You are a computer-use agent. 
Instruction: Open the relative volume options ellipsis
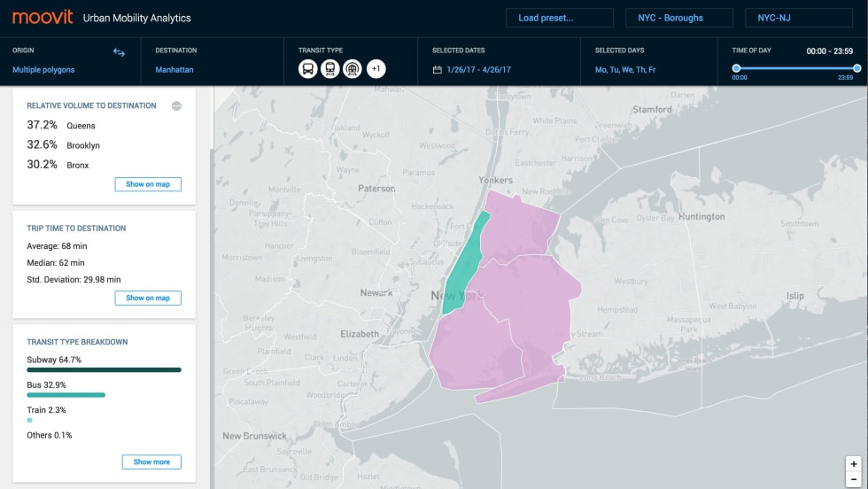pos(176,106)
